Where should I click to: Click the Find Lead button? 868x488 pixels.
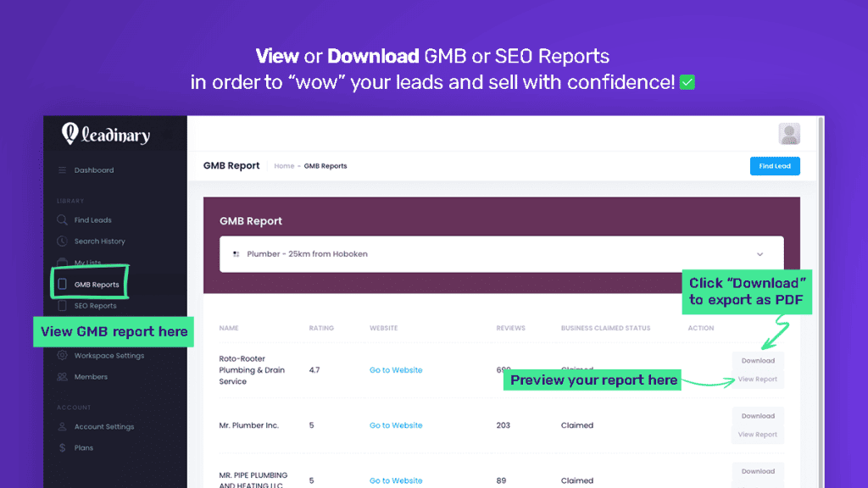[775, 166]
